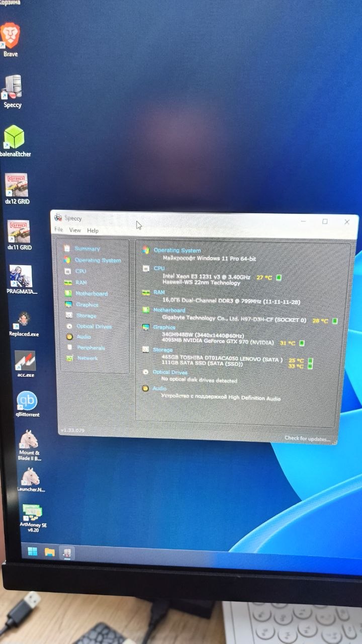
Task: Select the 465GB TOSHIBA DT01ACA050 line
Action: (222, 360)
